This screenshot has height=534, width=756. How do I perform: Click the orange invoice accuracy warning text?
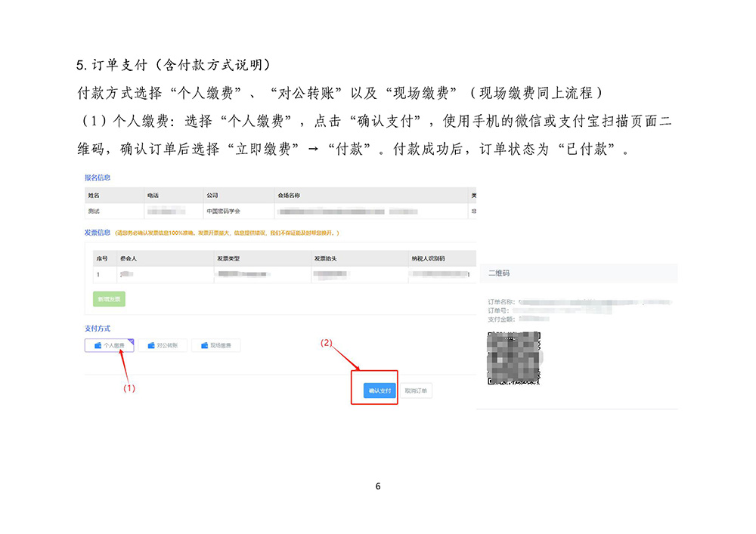227,233
